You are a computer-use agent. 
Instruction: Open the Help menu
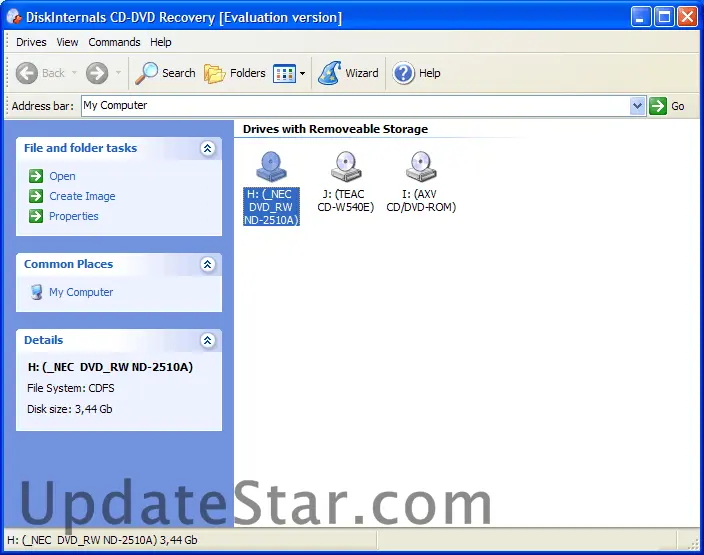[x=161, y=42]
